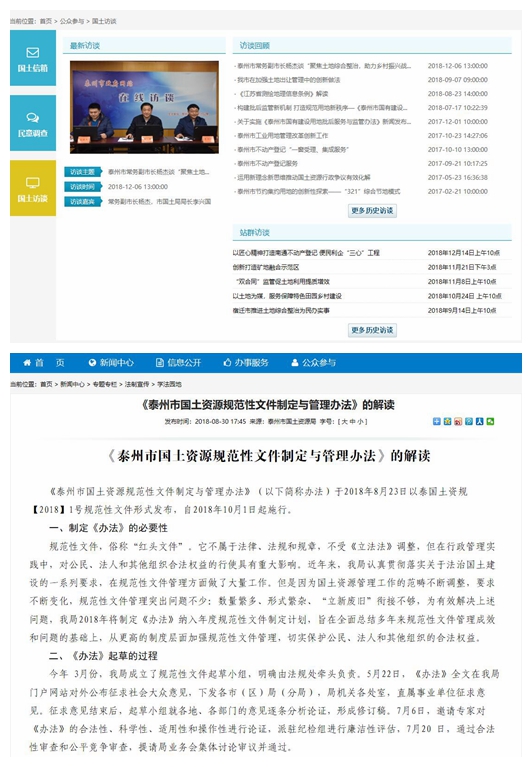Click the source 泰州市国土资源局

pos(291,421)
